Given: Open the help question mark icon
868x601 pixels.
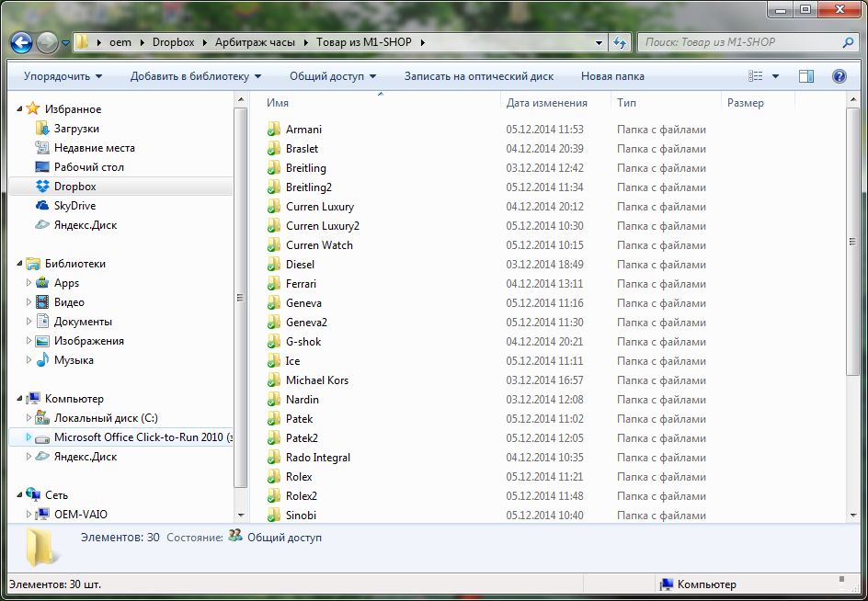Looking at the screenshot, I should [x=839, y=76].
